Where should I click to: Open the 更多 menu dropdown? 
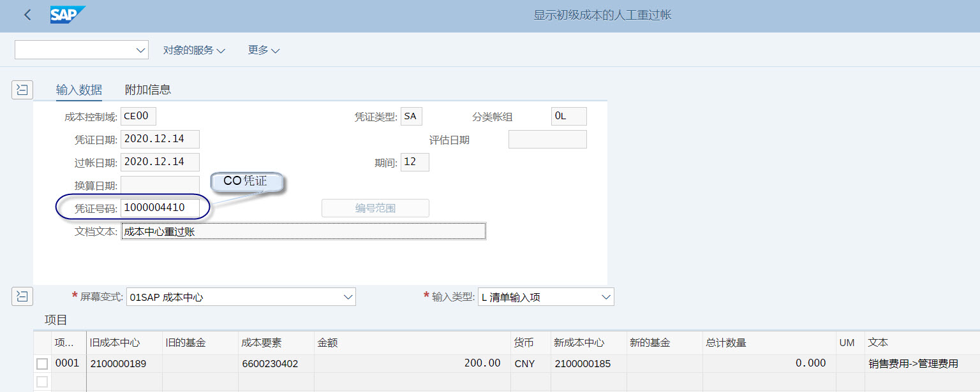point(263,49)
